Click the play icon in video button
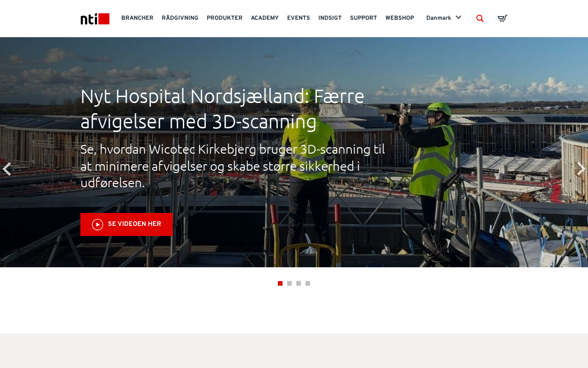 (97, 224)
